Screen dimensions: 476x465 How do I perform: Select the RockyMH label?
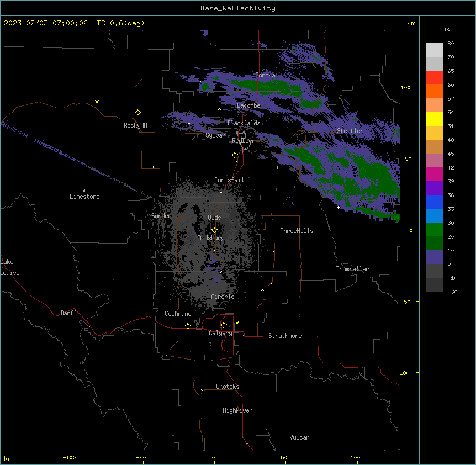click(x=135, y=125)
